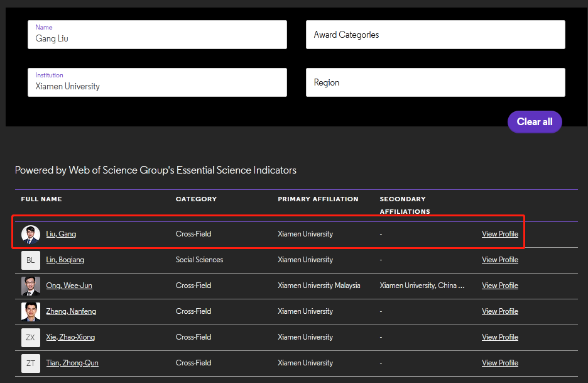
Task: Select the Ong, Wee-Jun name link
Action: [x=69, y=286]
